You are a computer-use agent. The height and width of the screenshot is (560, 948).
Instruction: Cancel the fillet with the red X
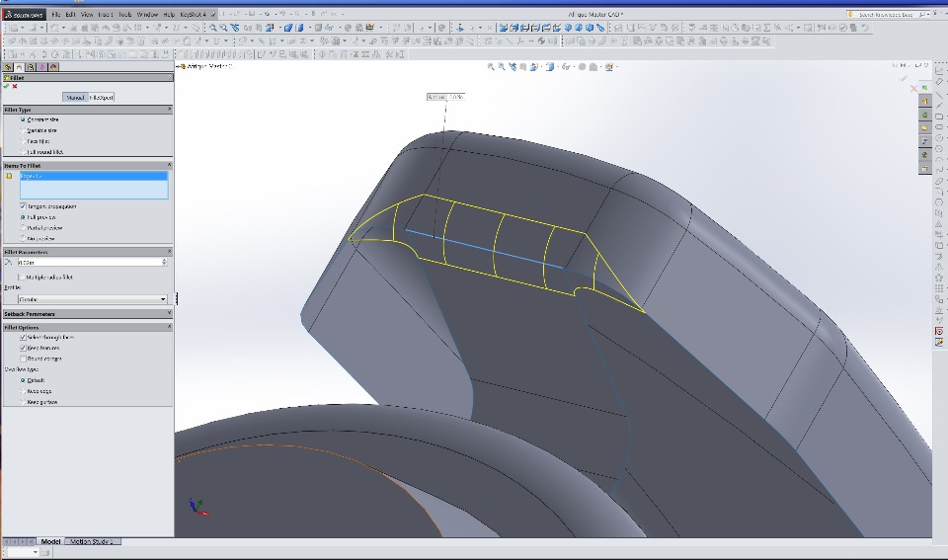(x=15, y=86)
